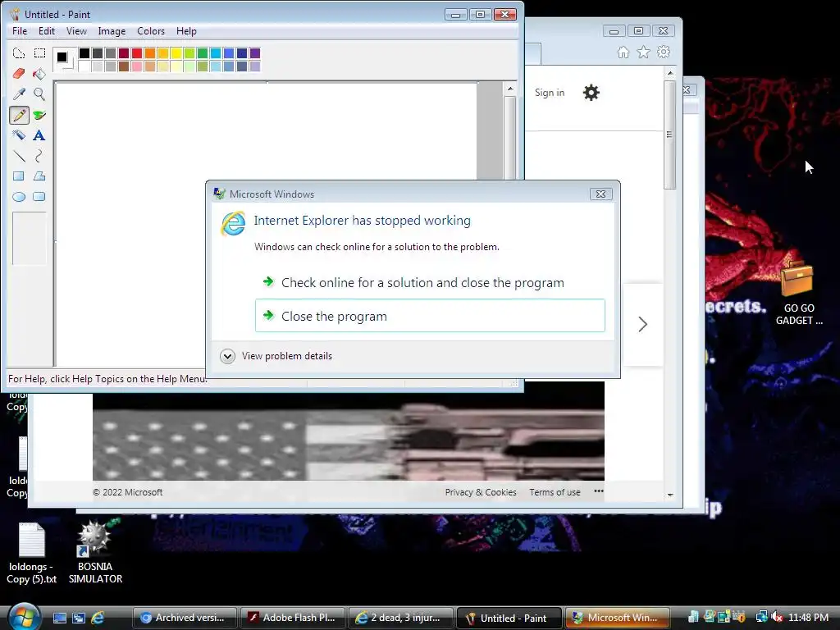Screen dimensions: 840x630
Task: Open the Terms of use link
Action: pyautogui.click(x=555, y=492)
